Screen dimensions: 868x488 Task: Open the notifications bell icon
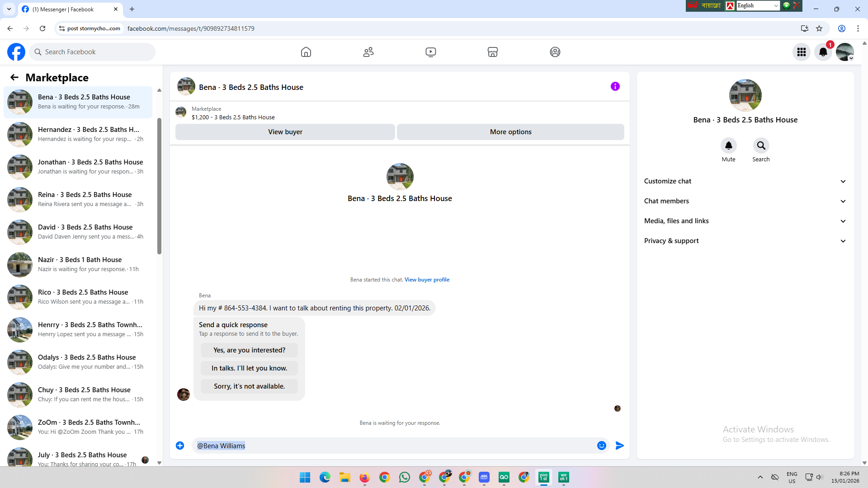pos(823,52)
